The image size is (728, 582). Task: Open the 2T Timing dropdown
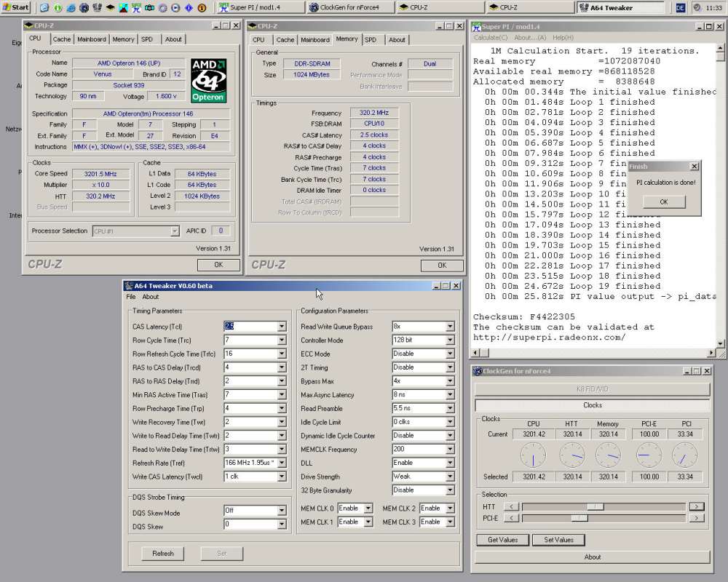pyautogui.click(x=450, y=367)
